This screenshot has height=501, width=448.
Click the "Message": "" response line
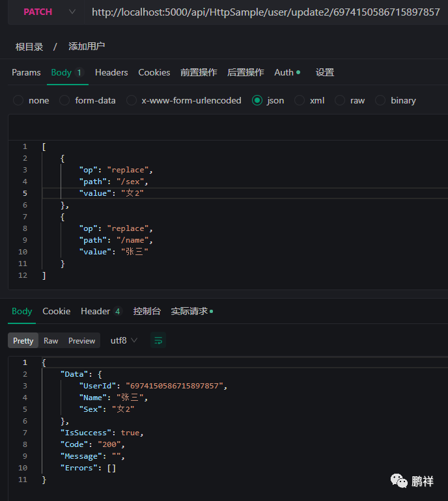pos(92,456)
